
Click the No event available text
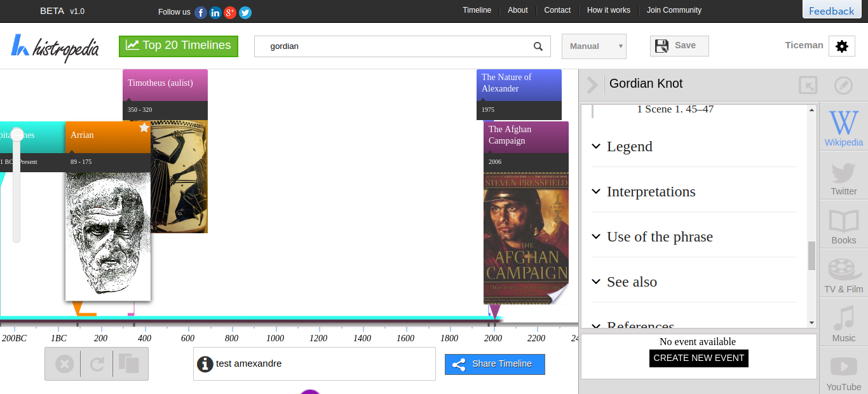tap(698, 342)
